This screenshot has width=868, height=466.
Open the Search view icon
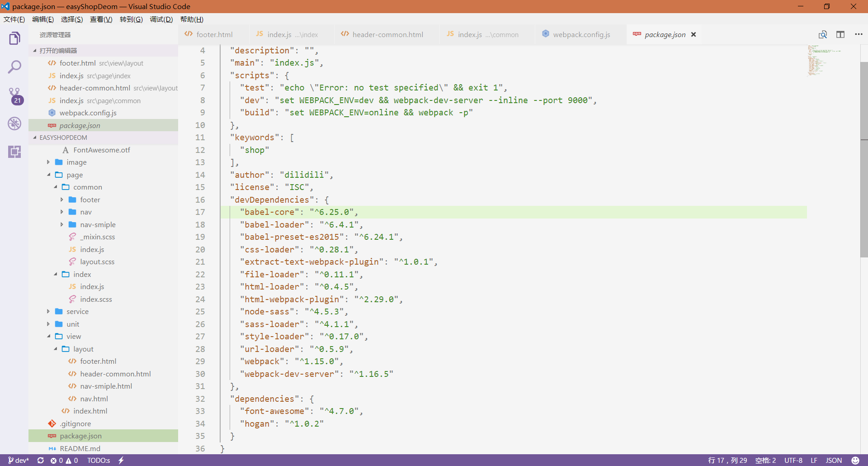click(x=14, y=67)
